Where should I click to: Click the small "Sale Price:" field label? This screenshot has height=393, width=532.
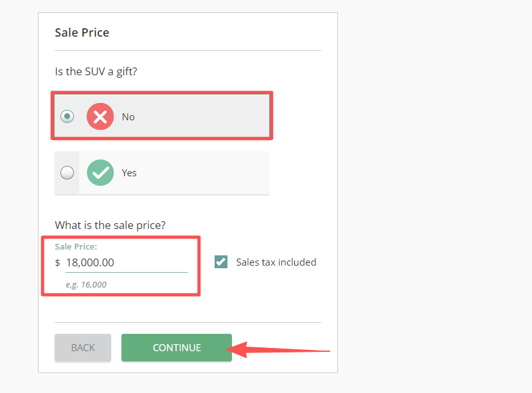click(76, 246)
